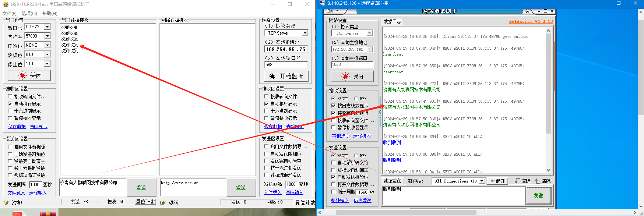Select HEX radio under NetAssist 发送设置
Image resolution: width=644 pixels, height=216 pixels.
[x=356, y=156]
